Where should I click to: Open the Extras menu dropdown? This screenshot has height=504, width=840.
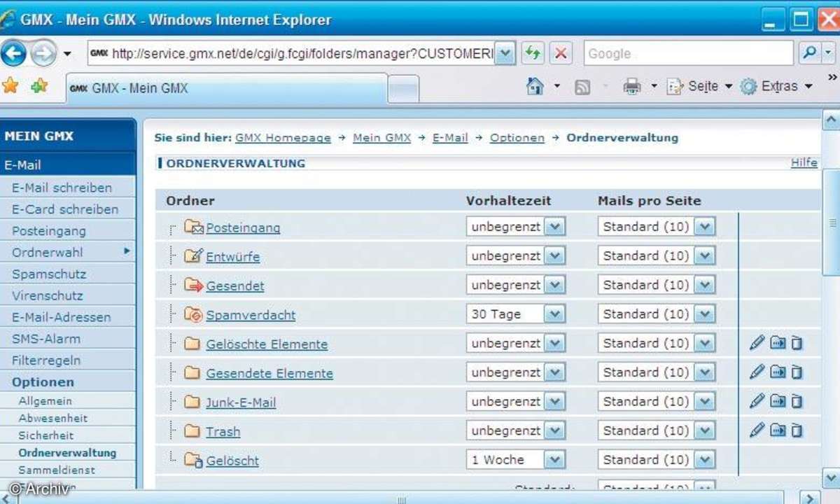808,87
